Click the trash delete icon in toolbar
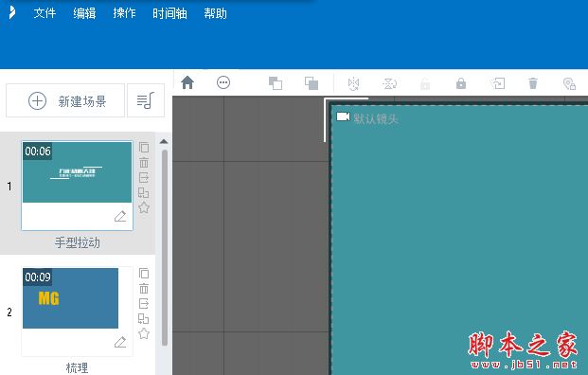Screen dimensions: 588x375 click(x=533, y=83)
